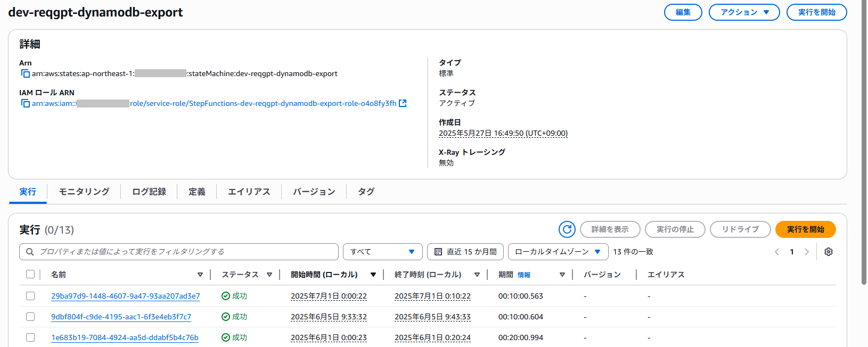
Task: Open execution 9dbf804f-c9de-4195-aac1-6f3e4eb3f7c7
Action: 121,317
